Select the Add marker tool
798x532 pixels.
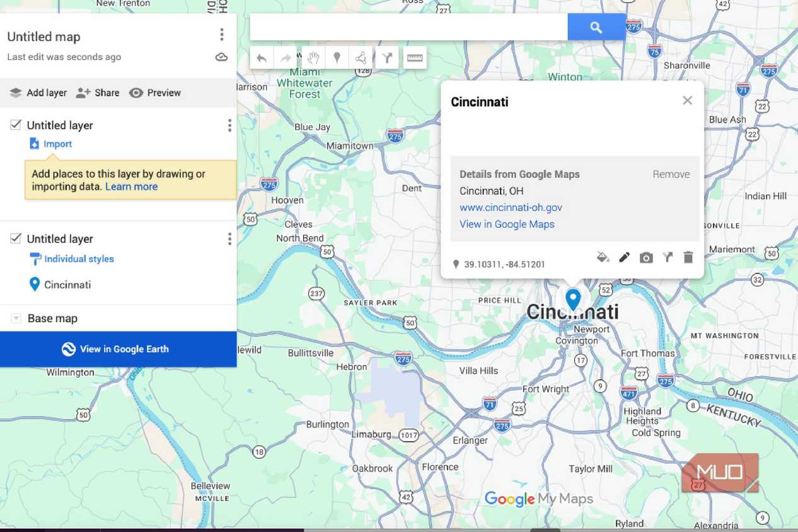click(x=337, y=58)
